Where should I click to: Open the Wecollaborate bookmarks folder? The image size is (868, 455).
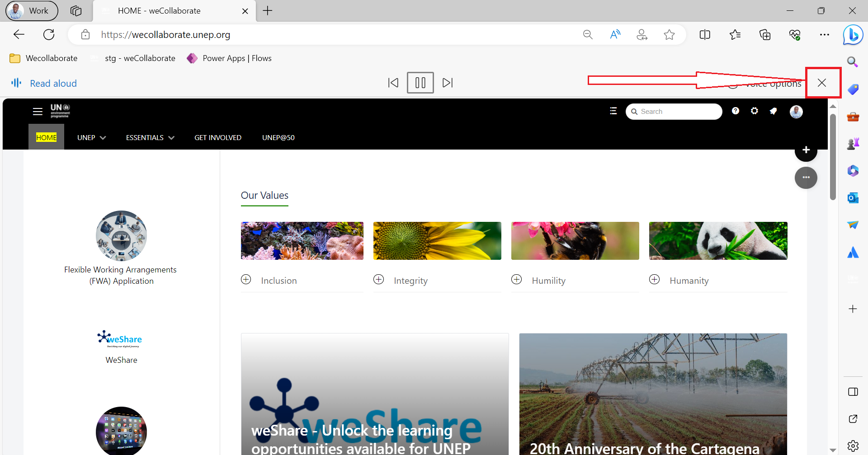pyautogui.click(x=43, y=58)
